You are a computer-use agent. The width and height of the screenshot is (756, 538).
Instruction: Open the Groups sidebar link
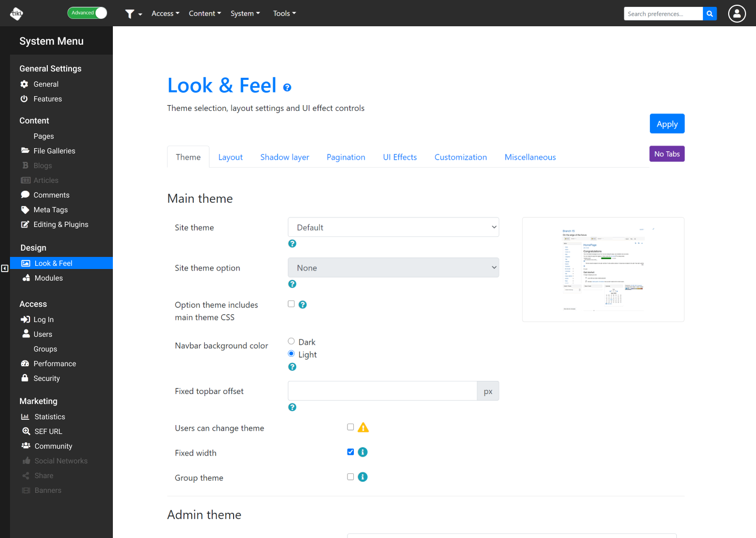(45, 349)
